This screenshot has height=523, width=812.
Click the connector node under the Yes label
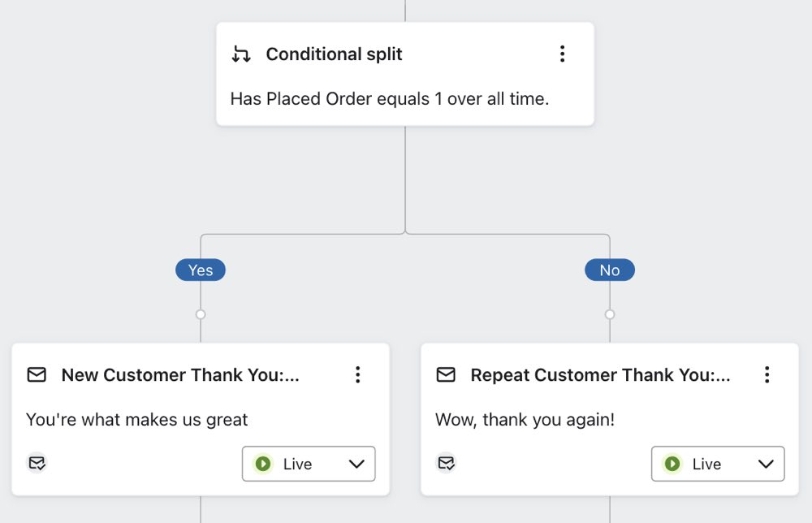[200, 313]
